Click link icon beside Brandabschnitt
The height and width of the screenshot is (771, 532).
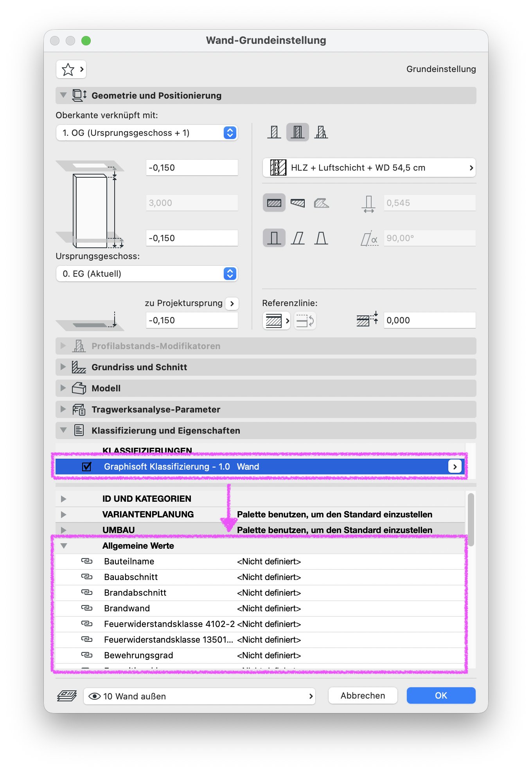pyautogui.click(x=87, y=593)
